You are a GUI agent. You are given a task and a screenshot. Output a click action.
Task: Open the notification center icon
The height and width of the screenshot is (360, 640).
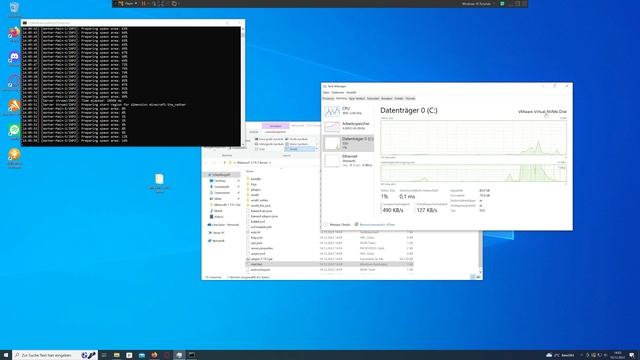(631, 355)
